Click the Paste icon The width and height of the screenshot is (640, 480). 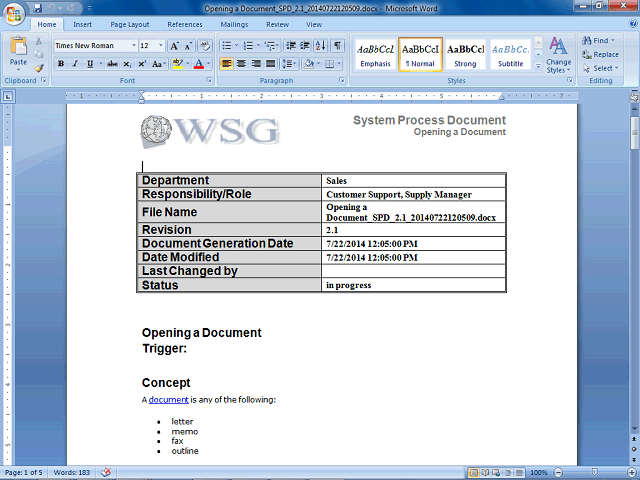[18, 46]
